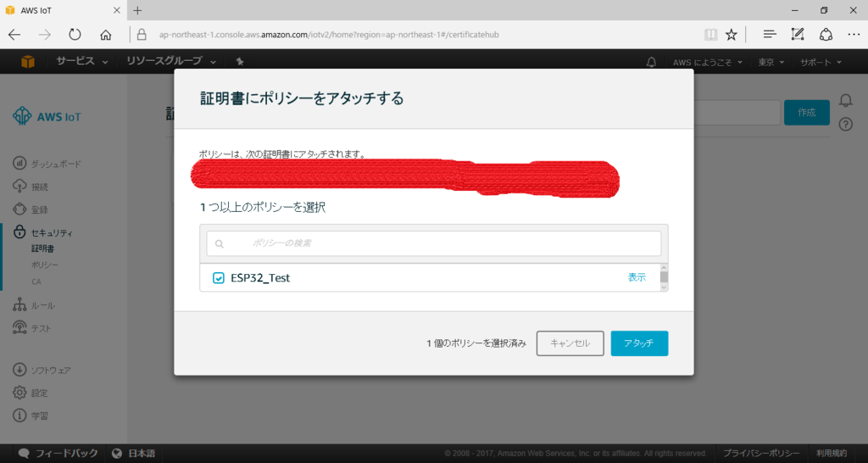Viewport: 868px width, 463px height.
Task: Open the サポート dropdown
Action: click(821, 62)
